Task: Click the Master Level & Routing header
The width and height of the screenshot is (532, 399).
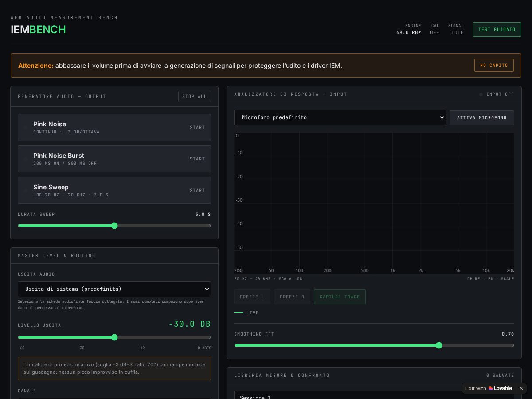Action: pyautogui.click(x=57, y=256)
